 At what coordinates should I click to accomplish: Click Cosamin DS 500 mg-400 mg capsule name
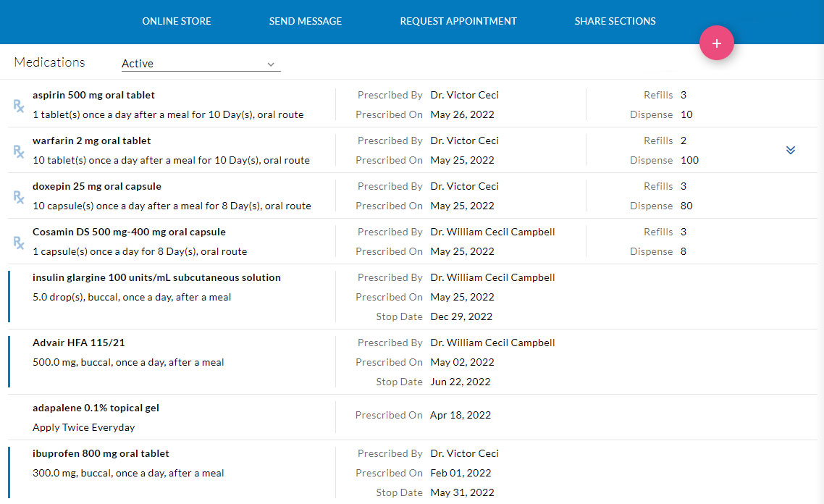(x=129, y=232)
